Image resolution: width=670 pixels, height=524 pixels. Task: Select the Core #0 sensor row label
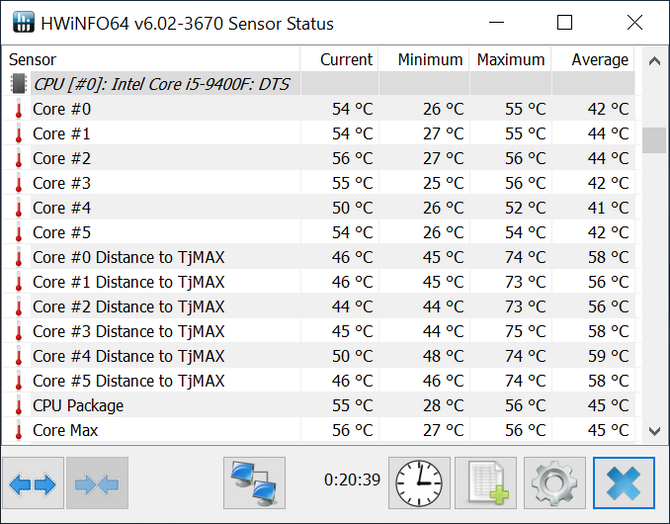coord(62,109)
